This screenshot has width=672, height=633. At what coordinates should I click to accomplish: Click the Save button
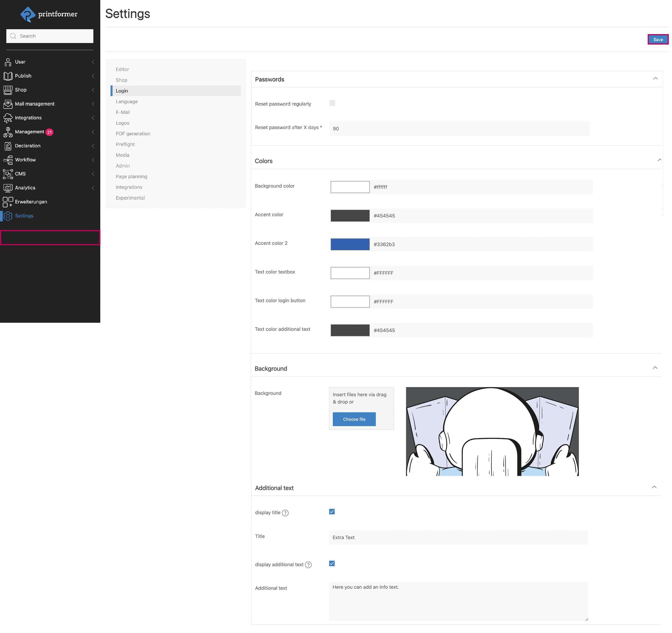(658, 39)
